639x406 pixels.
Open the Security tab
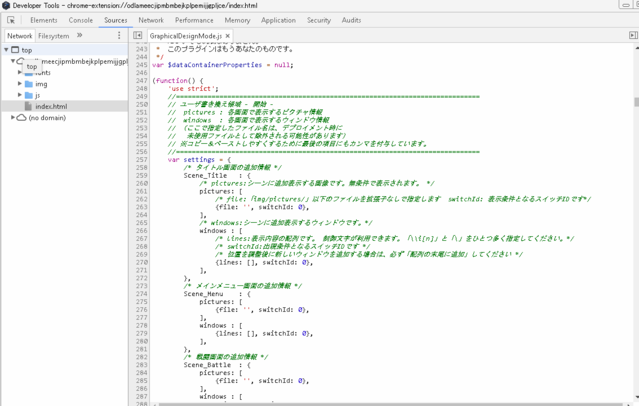tap(319, 20)
